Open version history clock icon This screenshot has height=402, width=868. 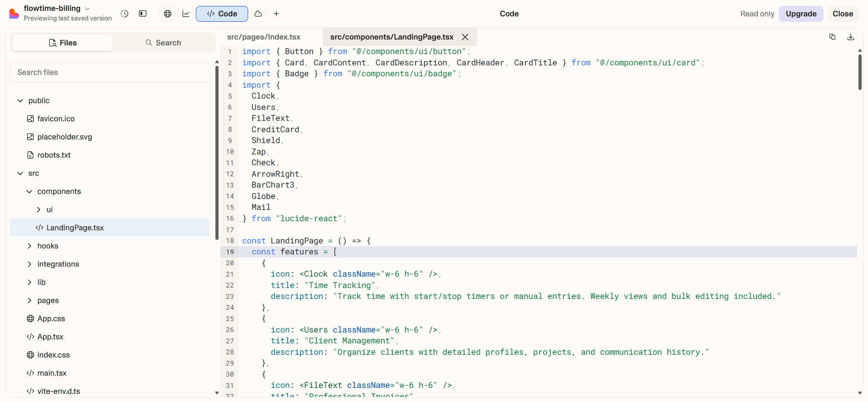pyautogui.click(x=125, y=14)
